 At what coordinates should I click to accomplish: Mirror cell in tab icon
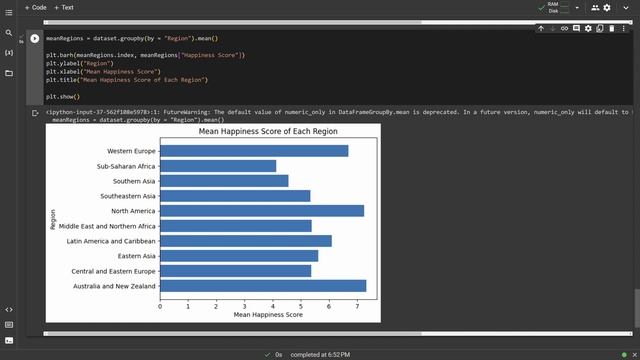pyautogui.click(x=600, y=29)
